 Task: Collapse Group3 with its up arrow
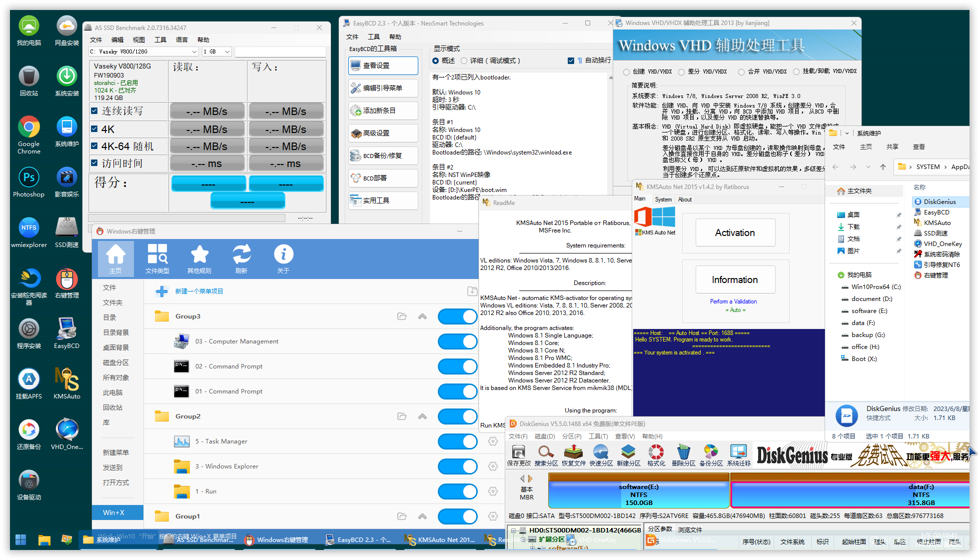(x=423, y=316)
